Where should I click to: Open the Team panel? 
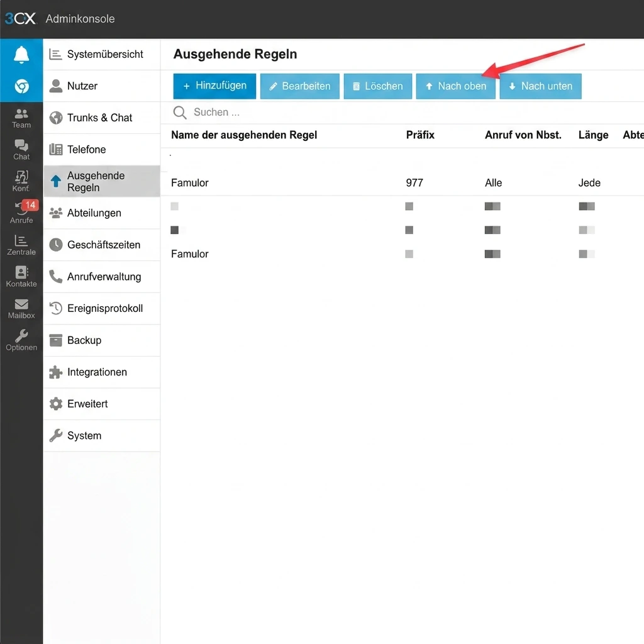(x=21, y=118)
